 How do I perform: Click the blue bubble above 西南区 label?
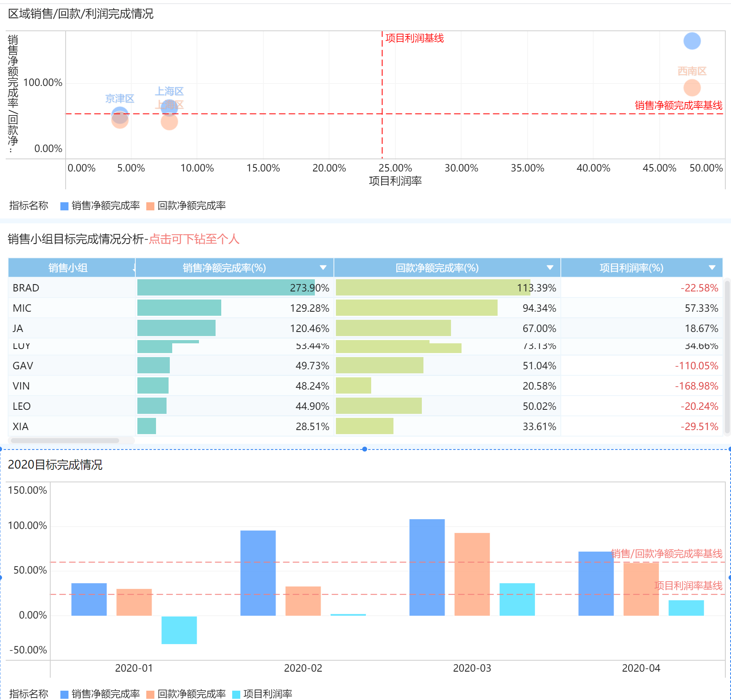tap(692, 41)
